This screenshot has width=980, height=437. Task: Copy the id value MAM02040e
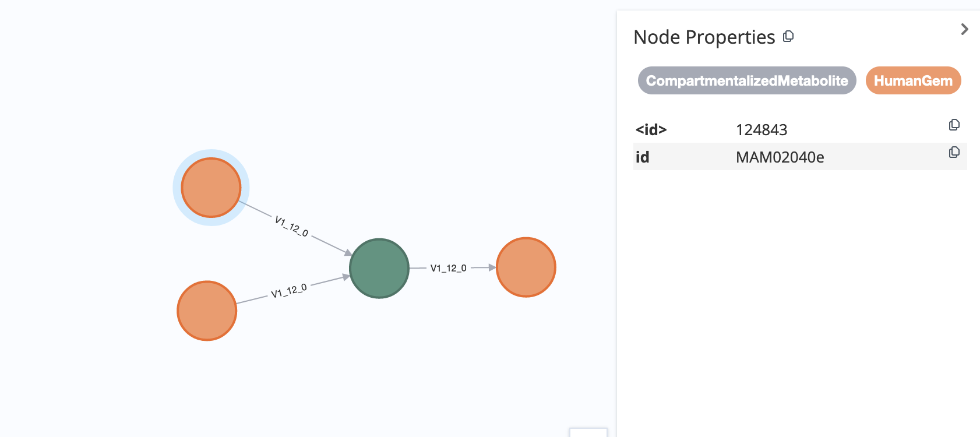coord(954,152)
